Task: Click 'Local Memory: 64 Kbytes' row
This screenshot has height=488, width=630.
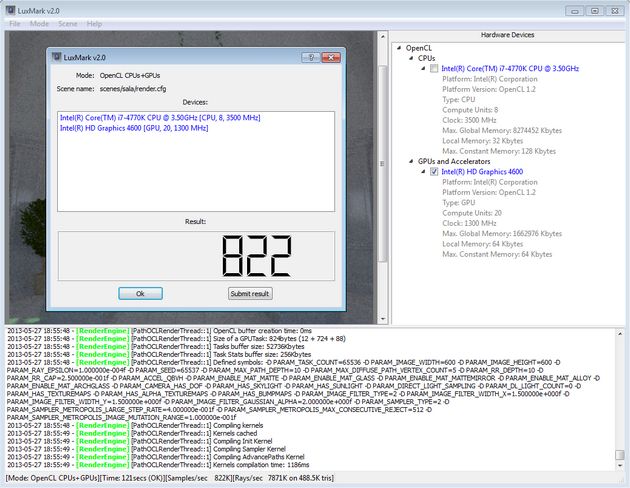Action: tap(483, 244)
